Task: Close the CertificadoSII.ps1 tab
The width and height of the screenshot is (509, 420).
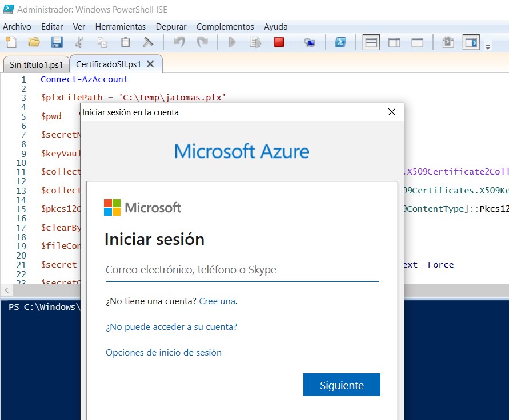Action: [150, 64]
